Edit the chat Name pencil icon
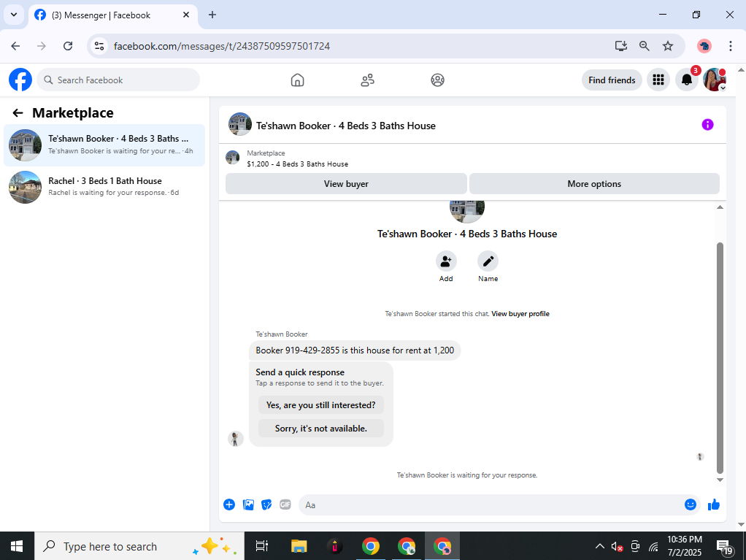The height and width of the screenshot is (560, 746). [488, 261]
